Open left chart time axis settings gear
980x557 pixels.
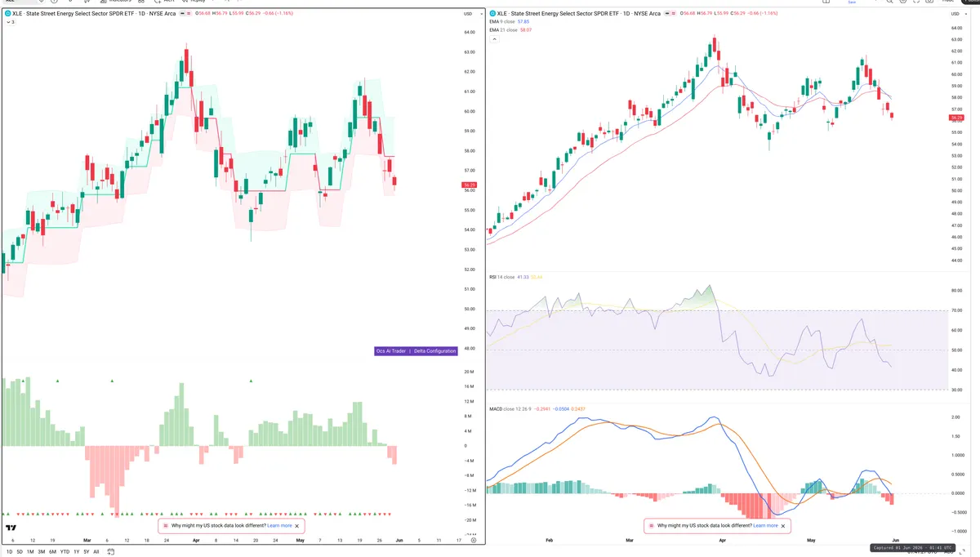[473, 540]
